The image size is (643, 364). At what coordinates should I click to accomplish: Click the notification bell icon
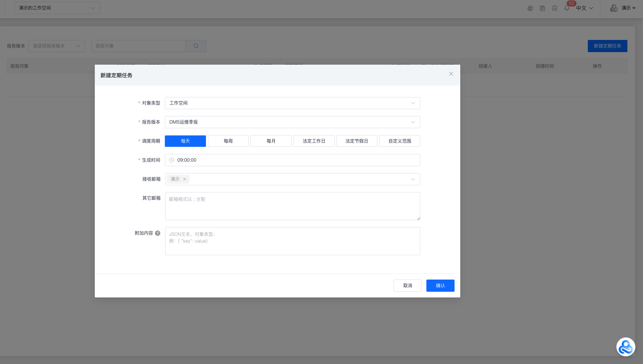coord(567,8)
